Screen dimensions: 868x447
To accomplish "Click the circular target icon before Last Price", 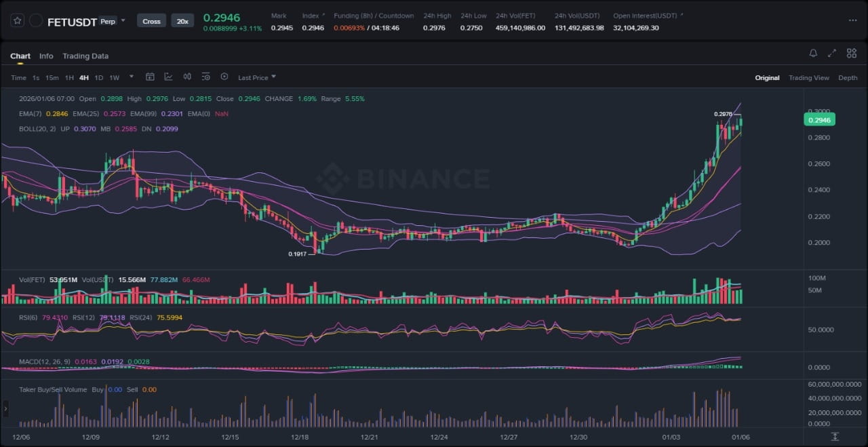I will [x=224, y=77].
